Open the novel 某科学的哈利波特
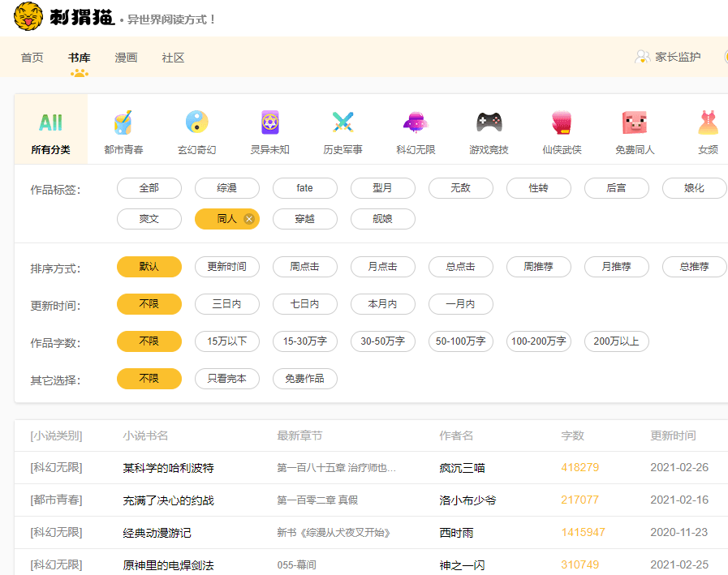The height and width of the screenshot is (575, 728). coord(168,469)
